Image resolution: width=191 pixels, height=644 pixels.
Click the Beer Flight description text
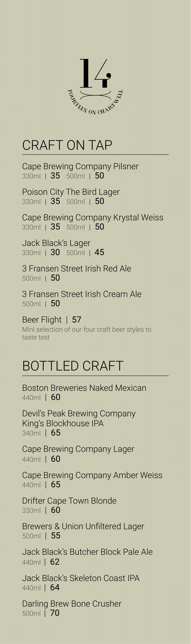click(x=87, y=333)
